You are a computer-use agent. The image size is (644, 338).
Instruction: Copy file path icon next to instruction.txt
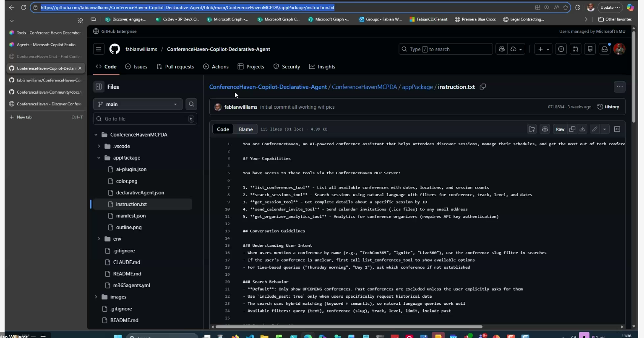[482, 87]
